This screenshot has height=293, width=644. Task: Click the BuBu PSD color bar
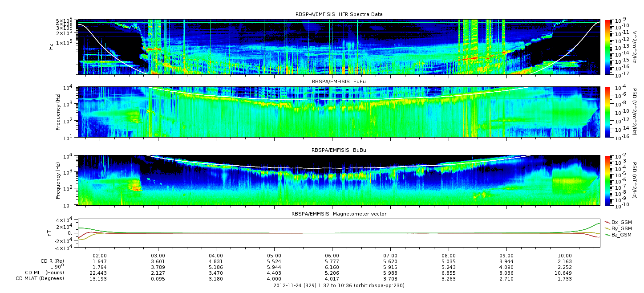pos(608,180)
